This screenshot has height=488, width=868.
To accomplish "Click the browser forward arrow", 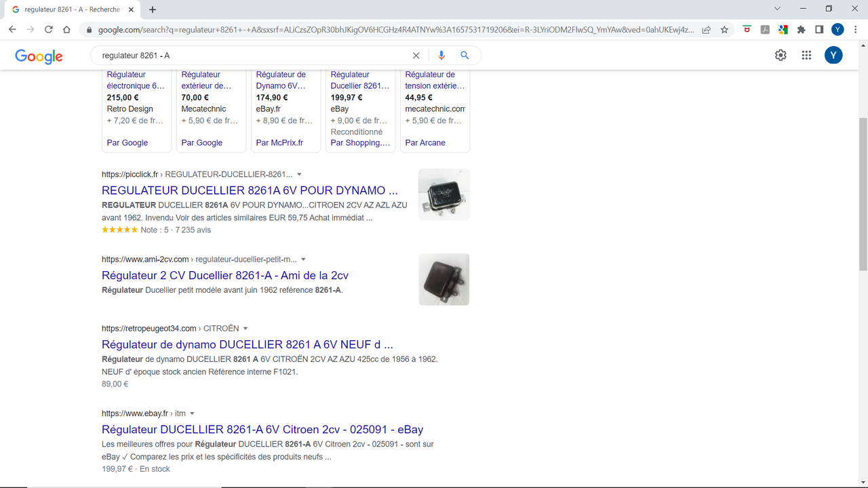I will 31,30.
